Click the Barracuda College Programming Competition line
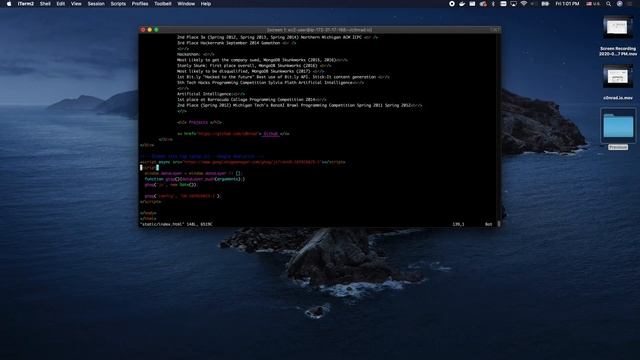Image resolution: width=640 pixels, height=360 pixels. pos(252,100)
